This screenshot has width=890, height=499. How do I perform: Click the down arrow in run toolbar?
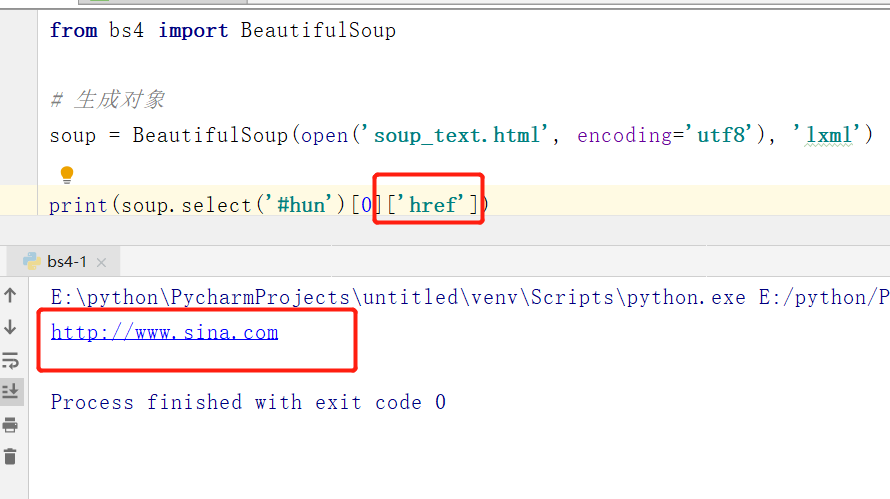(10, 327)
